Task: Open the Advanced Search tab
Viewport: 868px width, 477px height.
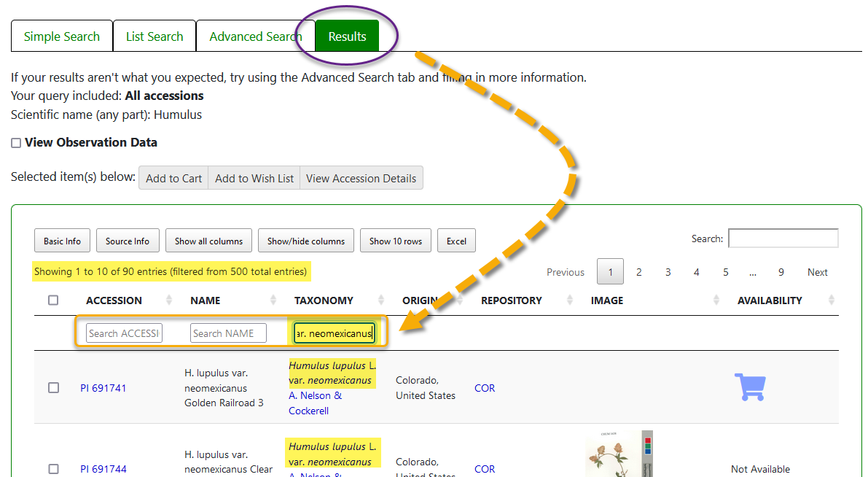Action: click(255, 36)
